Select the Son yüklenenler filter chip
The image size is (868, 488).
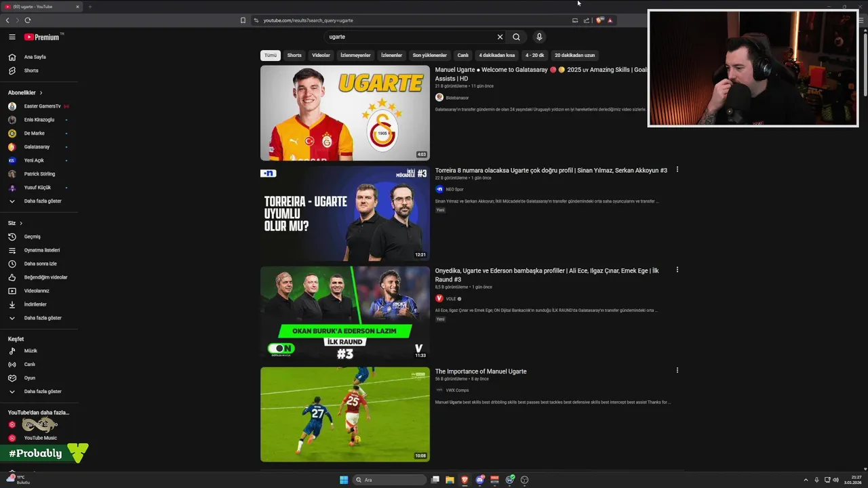click(430, 56)
